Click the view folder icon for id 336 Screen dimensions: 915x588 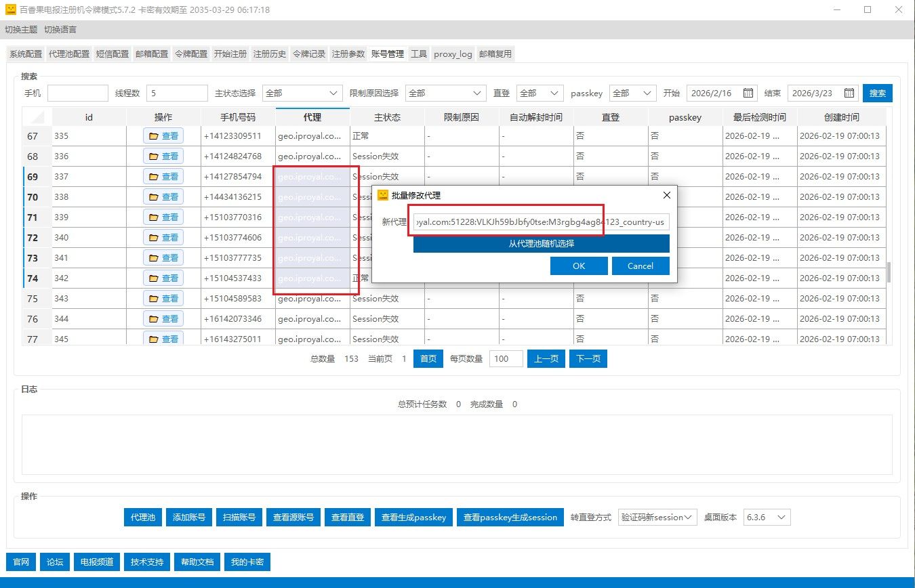(x=154, y=156)
